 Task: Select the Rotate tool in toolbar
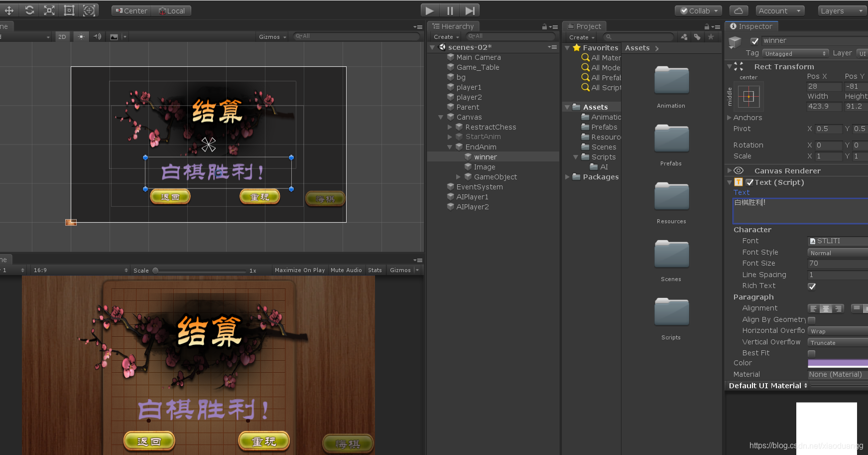coord(29,10)
